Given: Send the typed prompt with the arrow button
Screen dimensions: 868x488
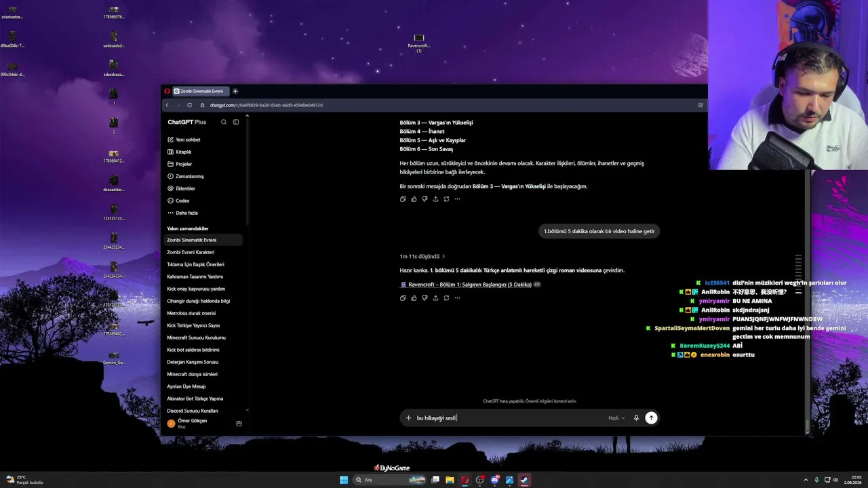Looking at the screenshot, I should pyautogui.click(x=651, y=418).
